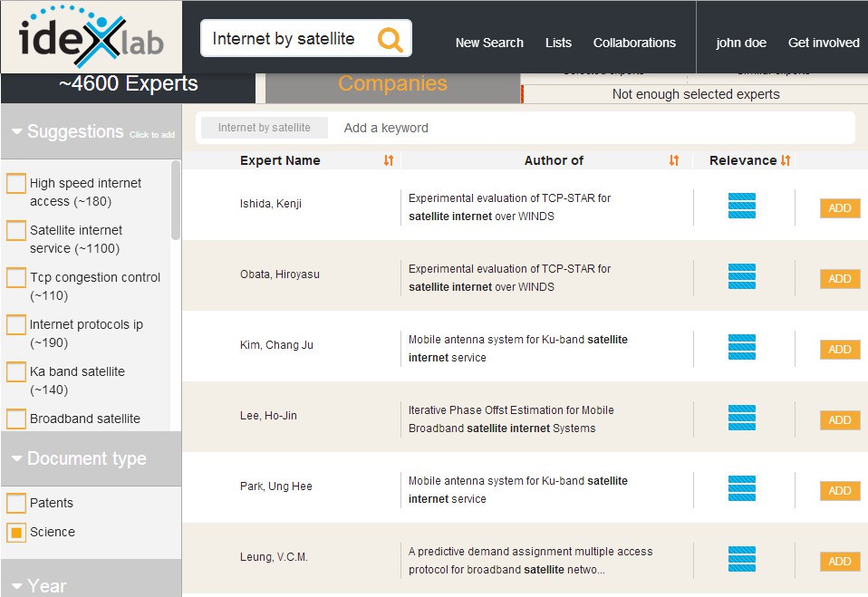Click the idexlab logo
Viewport: 868px width, 597px height.
pyautogui.click(x=90, y=36)
